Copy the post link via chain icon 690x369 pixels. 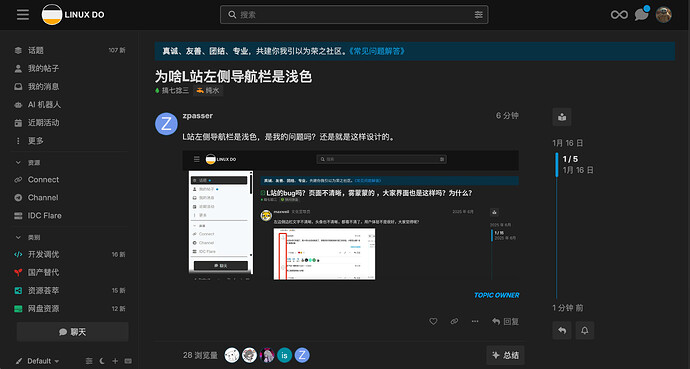[x=454, y=322]
